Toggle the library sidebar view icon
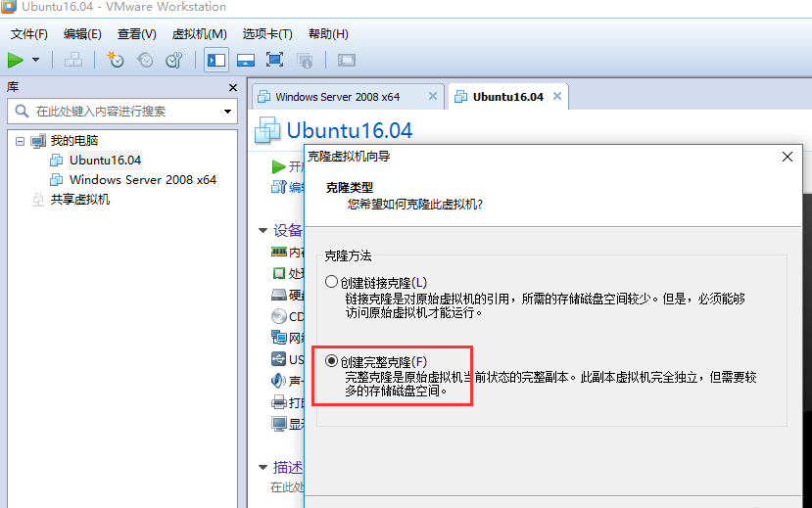The height and width of the screenshot is (508, 812). (215, 60)
